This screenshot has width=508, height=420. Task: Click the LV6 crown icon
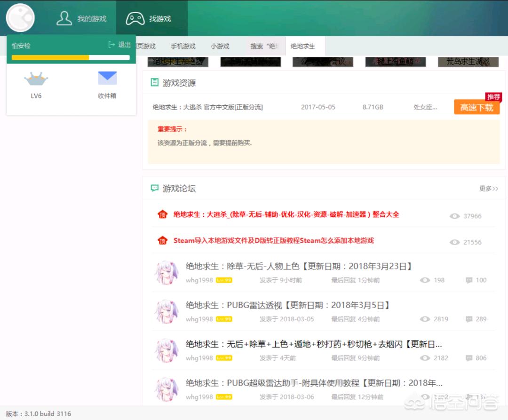(36, 79)
